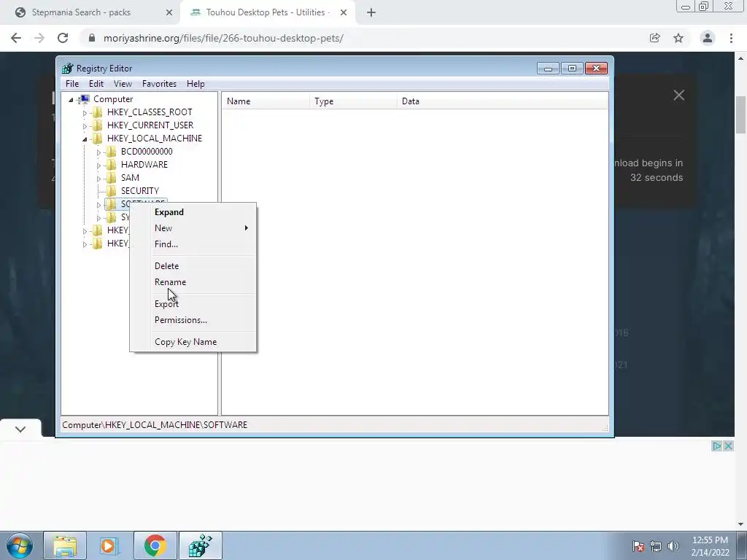The width and height of the screenshot is (747, 560).
Task: Go back in Chrome
Action: (16, 38)
